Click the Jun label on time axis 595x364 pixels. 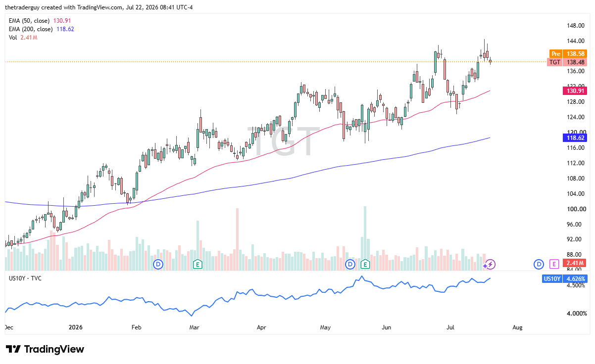387,327
